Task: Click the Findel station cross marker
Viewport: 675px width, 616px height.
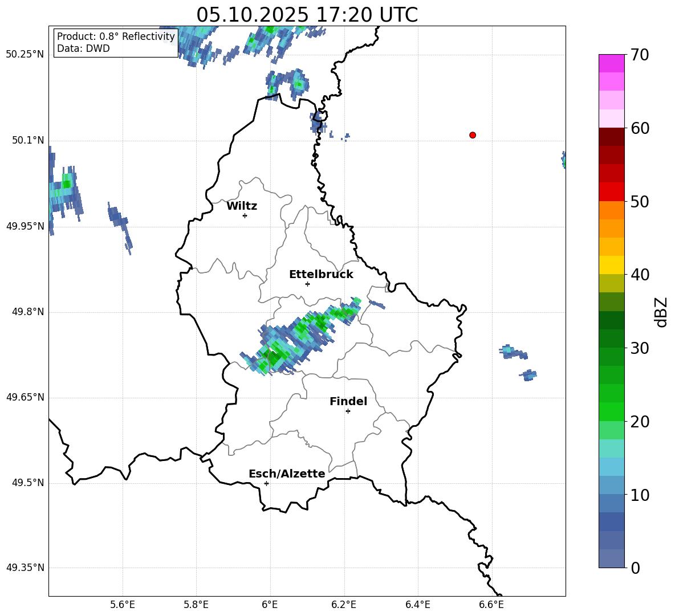Action: (348, 411)
